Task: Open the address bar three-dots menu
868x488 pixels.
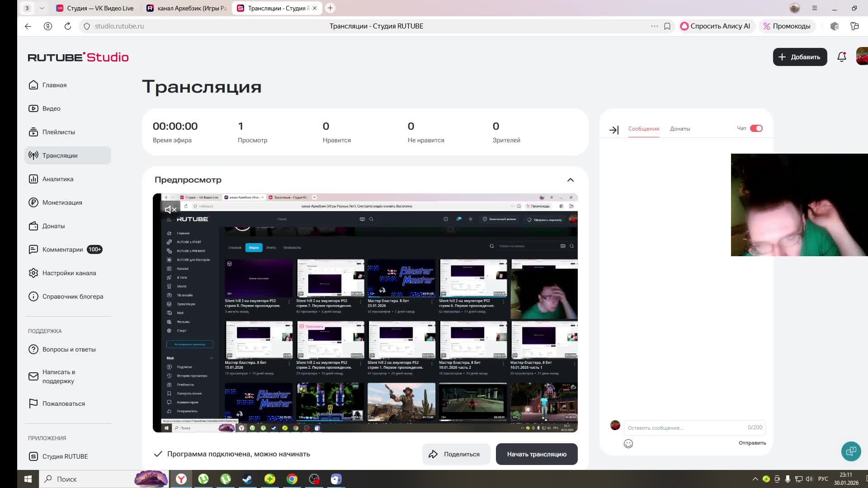Action: [x=654, y=26]
